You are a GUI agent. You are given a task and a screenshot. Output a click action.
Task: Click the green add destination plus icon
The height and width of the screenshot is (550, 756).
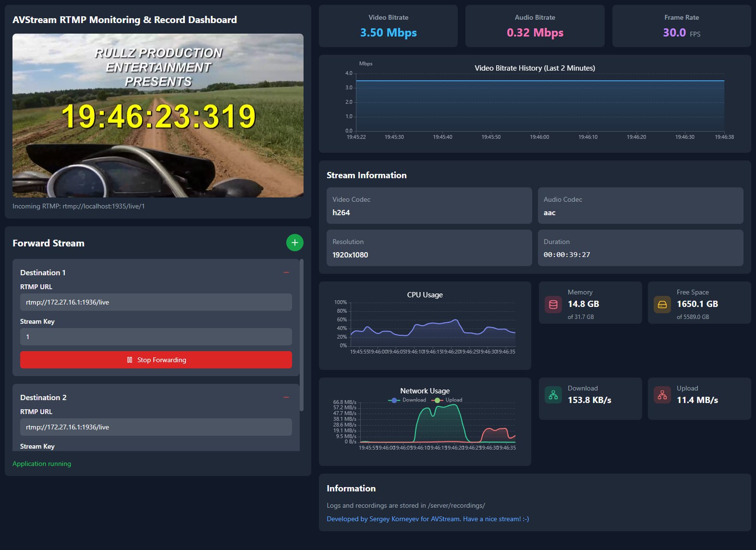point(294,243)
